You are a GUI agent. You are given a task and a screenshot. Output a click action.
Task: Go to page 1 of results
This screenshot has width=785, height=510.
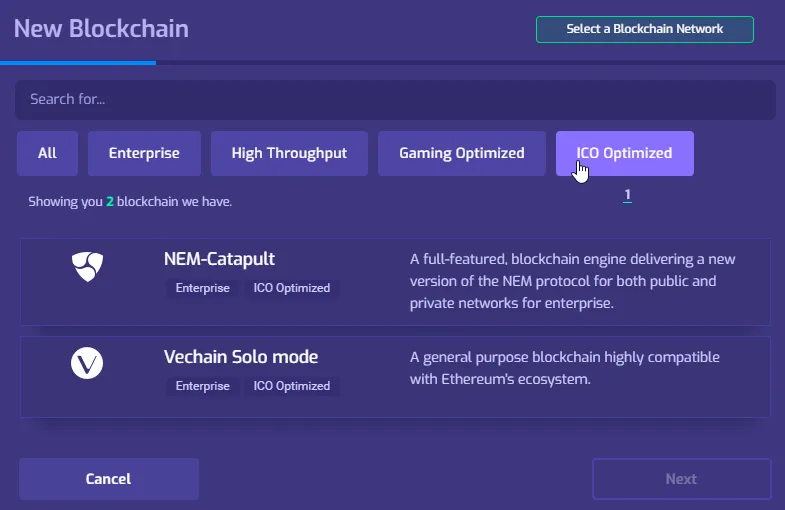tap(627, 195)
